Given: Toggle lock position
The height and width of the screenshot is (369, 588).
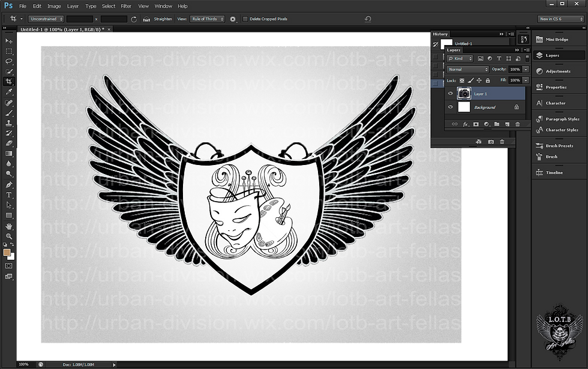Looking at the screenshot, I should click(x=479, y=80).
